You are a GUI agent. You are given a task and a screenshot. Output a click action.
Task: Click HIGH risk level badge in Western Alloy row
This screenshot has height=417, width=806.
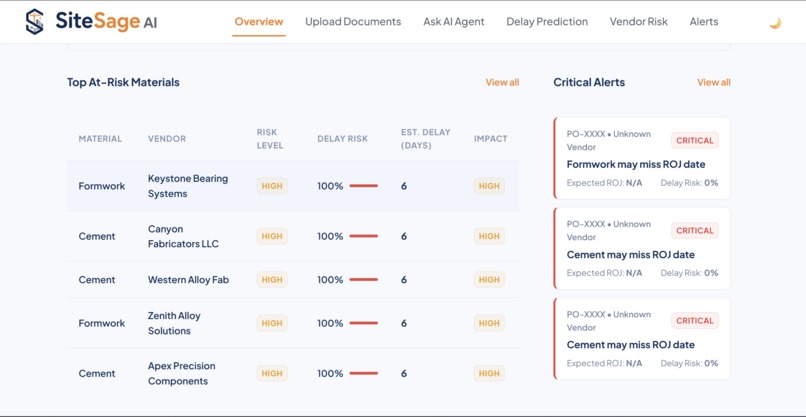pyautogui.click(x=272, y=280)
